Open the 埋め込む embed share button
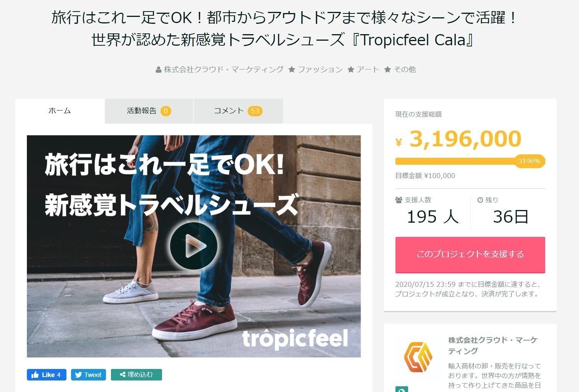Image resolution: width=579 pixels, height=392 pixels. pyautogui.click(x=136, y=375)
